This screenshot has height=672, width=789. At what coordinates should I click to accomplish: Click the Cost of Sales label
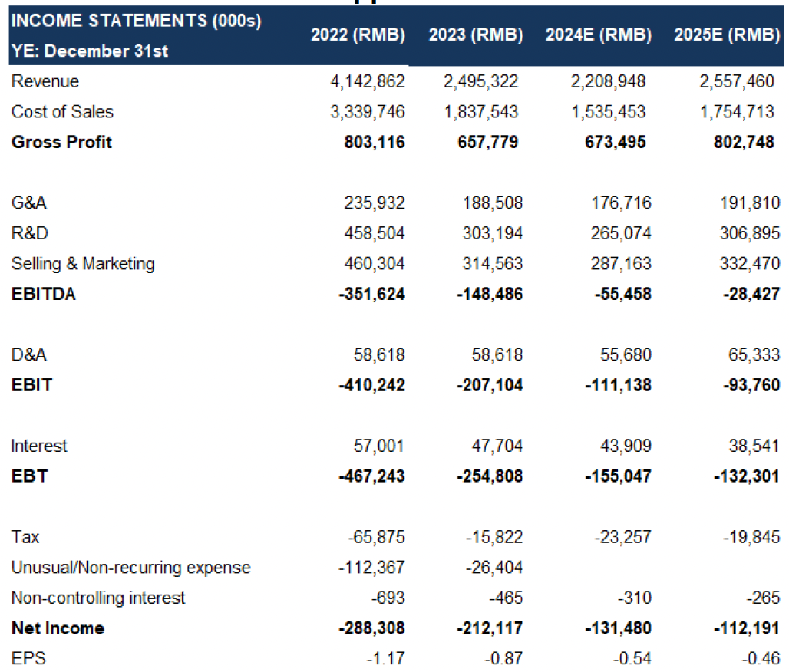[63, 112]
